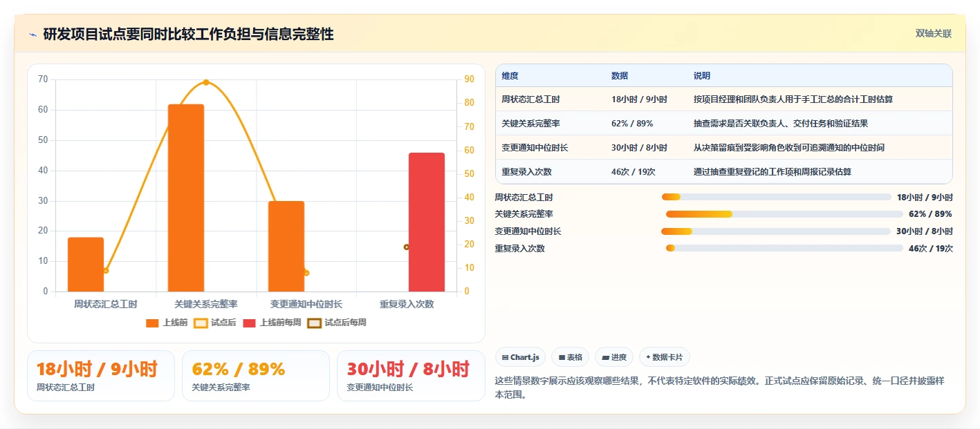
Task: Toggle the 上线前每周 red legend entry
Action: coord(272,323)
